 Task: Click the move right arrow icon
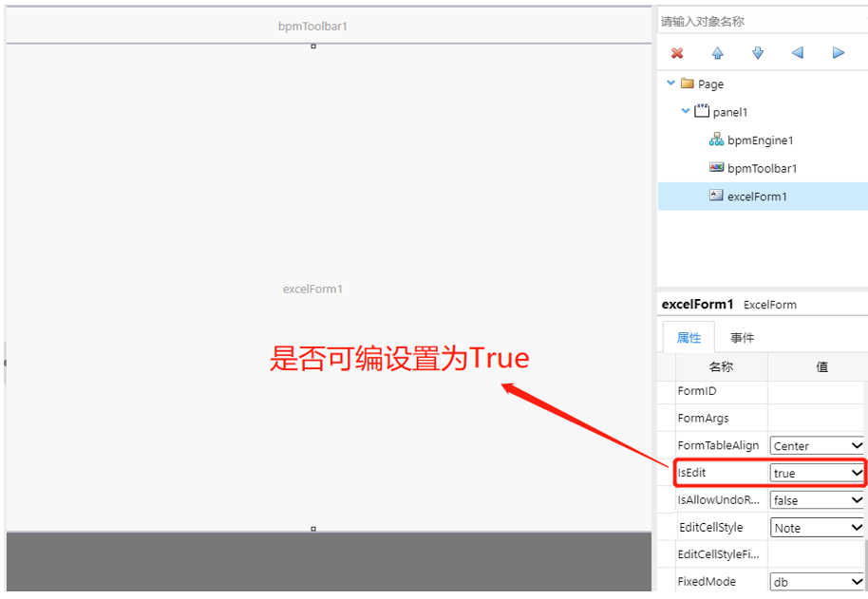coord(839,53)
